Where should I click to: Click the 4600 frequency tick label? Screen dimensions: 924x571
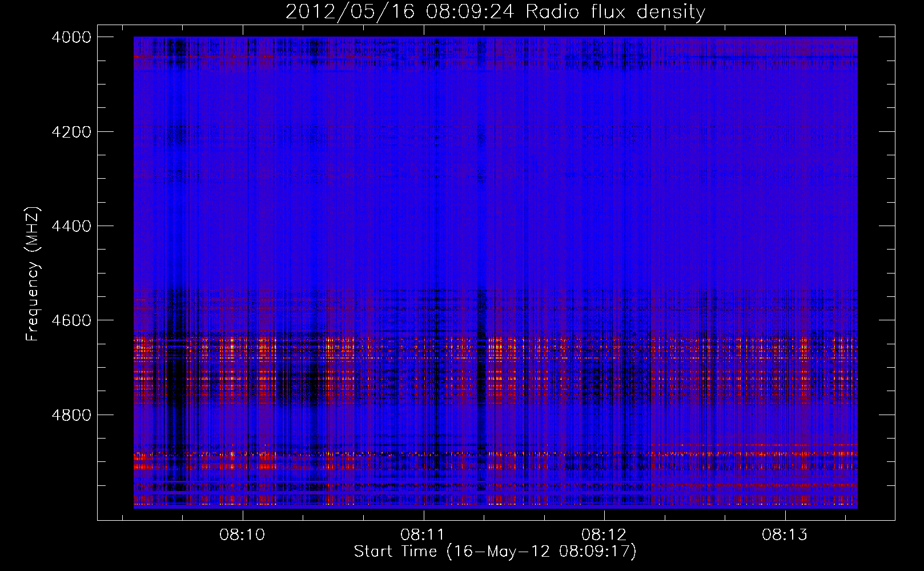click(71, 320)
